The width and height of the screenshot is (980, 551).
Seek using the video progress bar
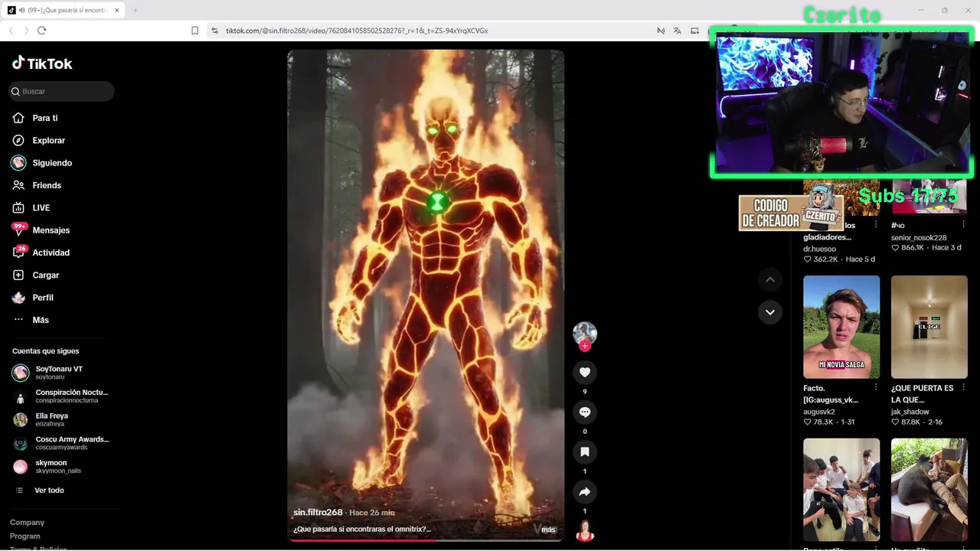(x=426, y=540)
